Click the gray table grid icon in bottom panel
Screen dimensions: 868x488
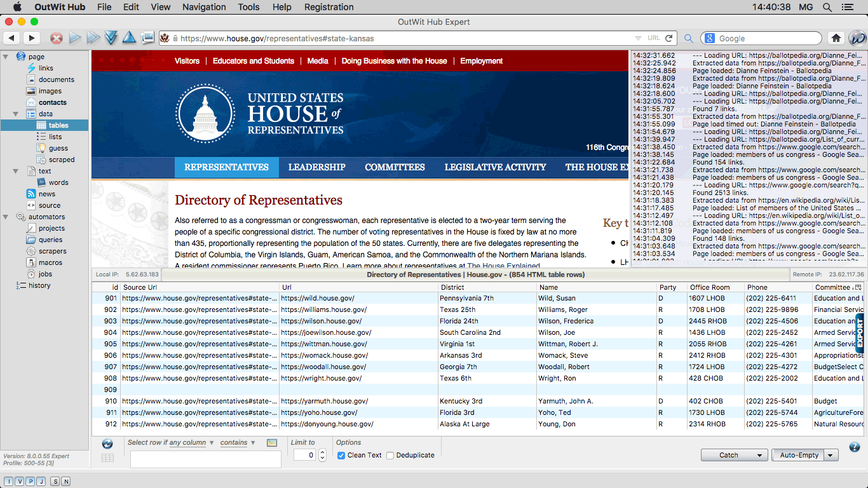pos(107,457)
